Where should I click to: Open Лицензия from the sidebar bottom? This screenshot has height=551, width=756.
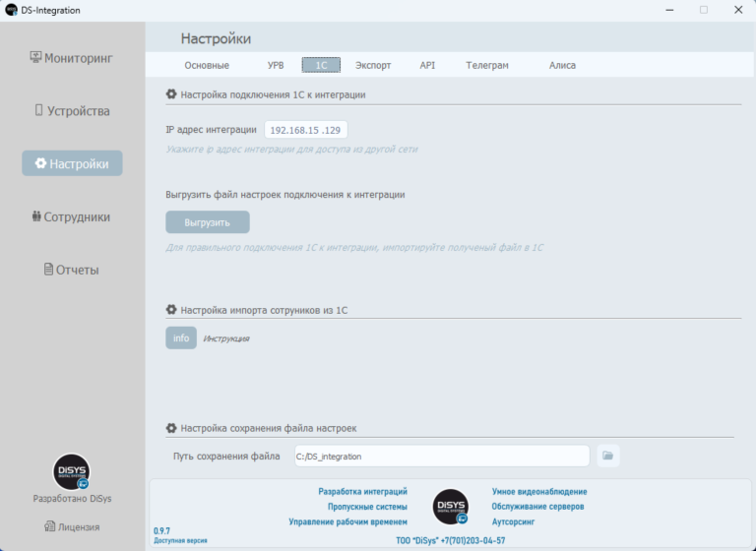pos(72,527)
